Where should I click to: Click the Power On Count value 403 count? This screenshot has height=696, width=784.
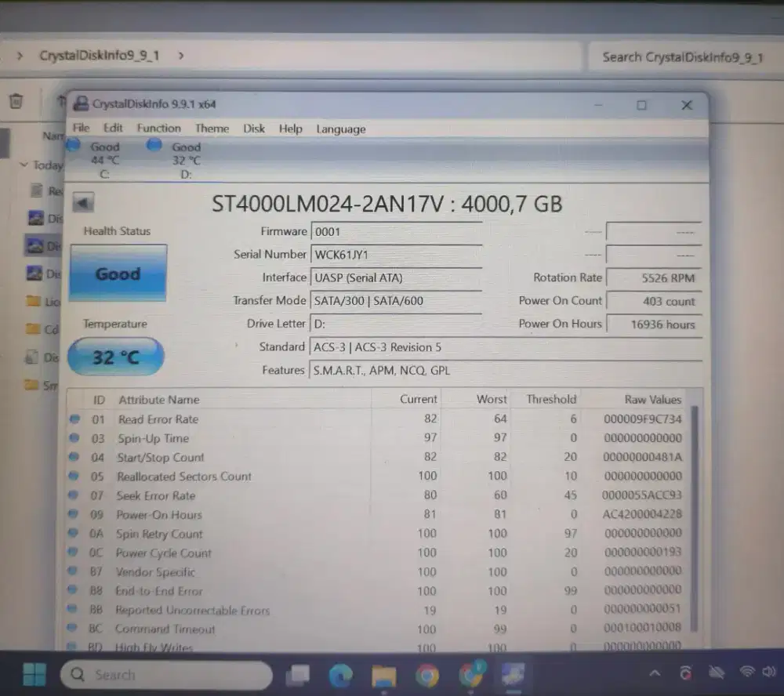(654, 302)
